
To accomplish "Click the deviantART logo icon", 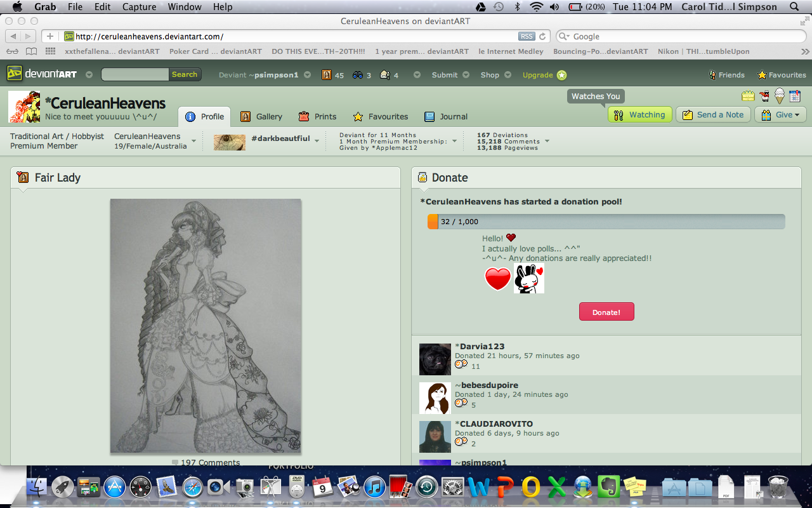I will [x=14, y=74].
